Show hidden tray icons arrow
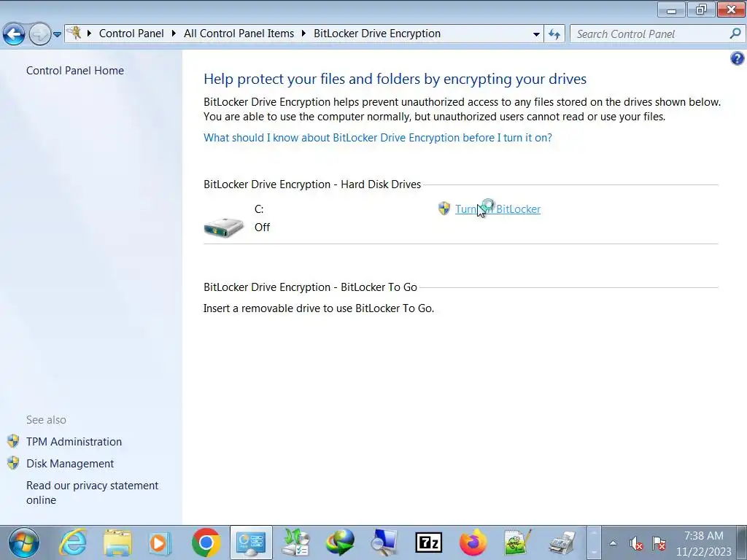Screen dimensions: 747x560 click(x=613, y=542)
